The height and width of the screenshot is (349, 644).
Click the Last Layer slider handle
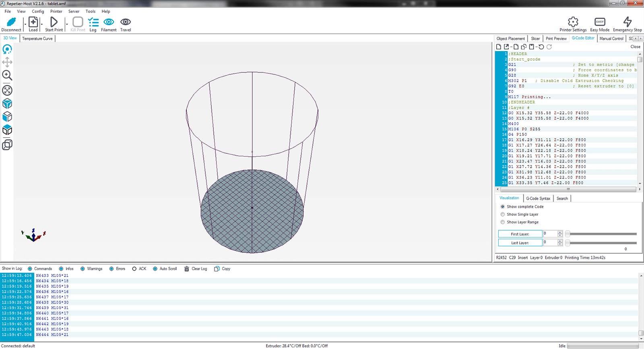click(568, 243)
